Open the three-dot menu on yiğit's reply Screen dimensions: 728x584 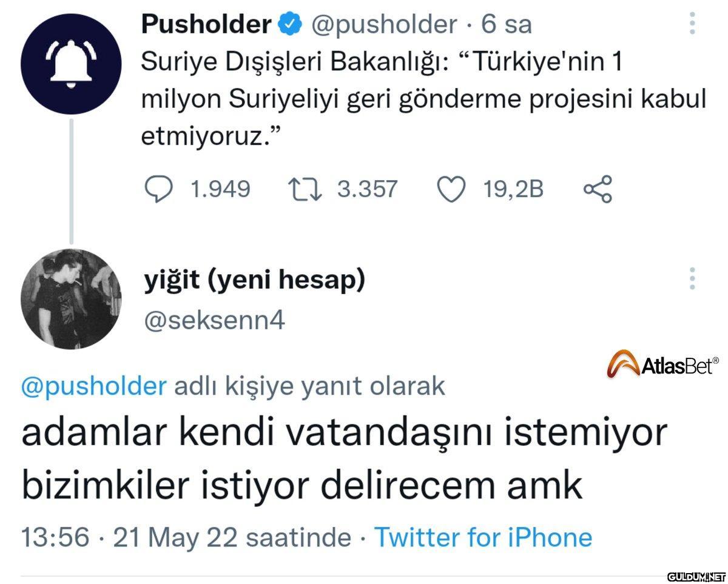[x=692, y=278]
